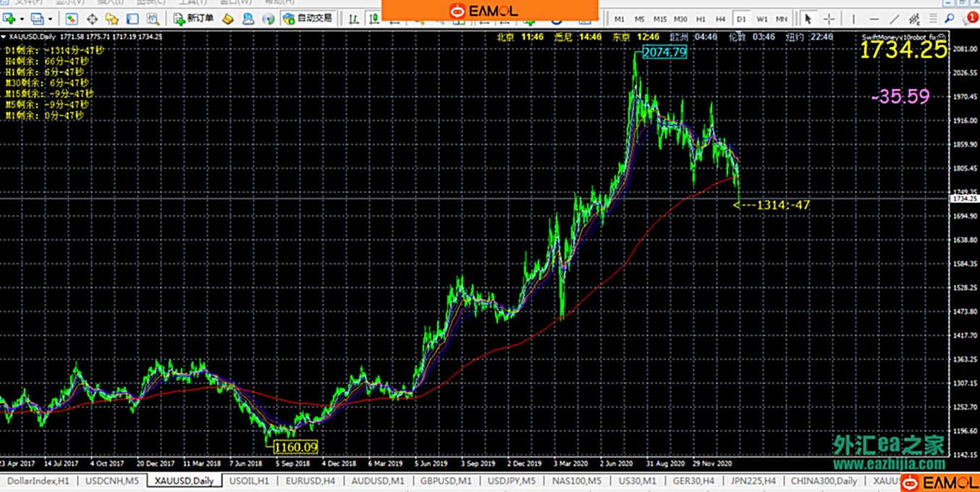The width and height of the screenshot is (980, 492).
Task: Click the user account icon next to MetaEditor
Action: [x=248, y=19]
